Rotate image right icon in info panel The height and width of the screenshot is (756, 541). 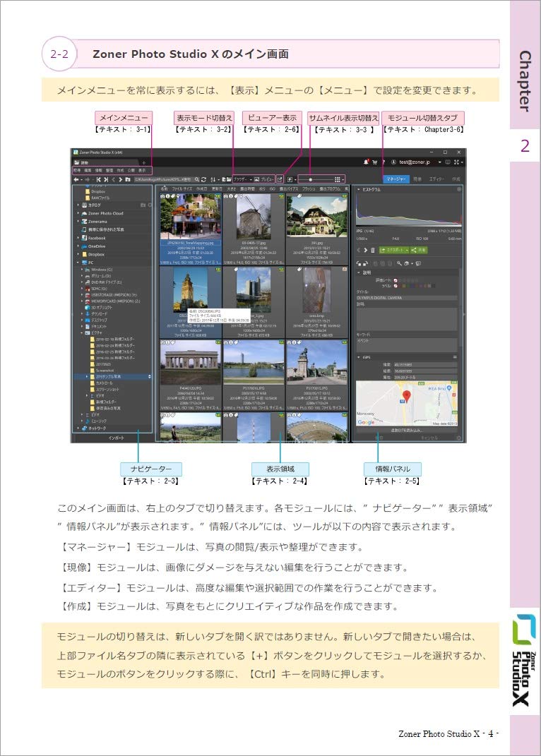[364, 264]
